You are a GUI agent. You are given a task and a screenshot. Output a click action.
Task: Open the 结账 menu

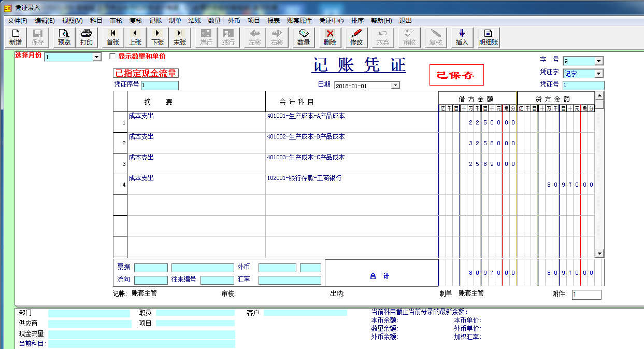(x=195, y=21)
